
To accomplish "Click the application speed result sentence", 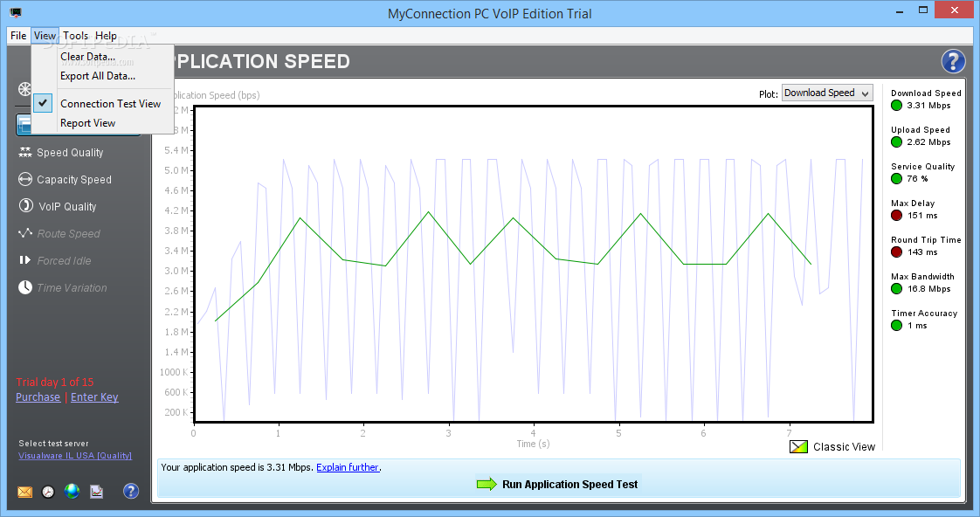I will pos(237,467).
